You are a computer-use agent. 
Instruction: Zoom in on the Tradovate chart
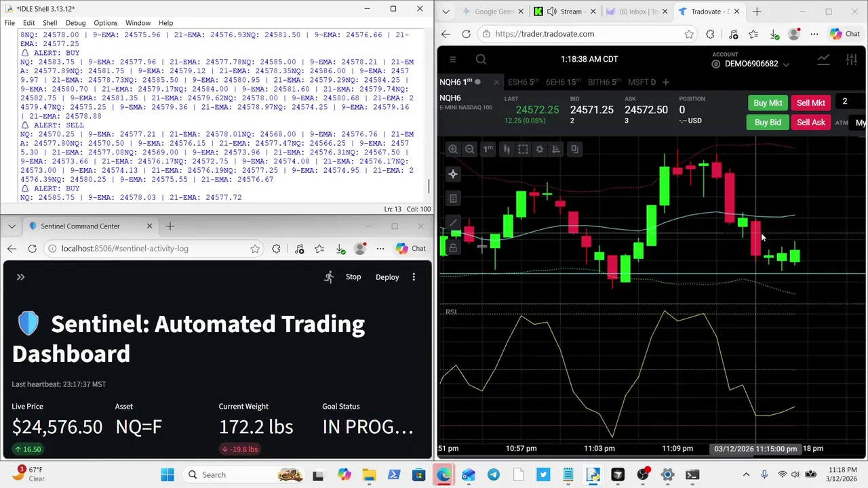(453, 149)
